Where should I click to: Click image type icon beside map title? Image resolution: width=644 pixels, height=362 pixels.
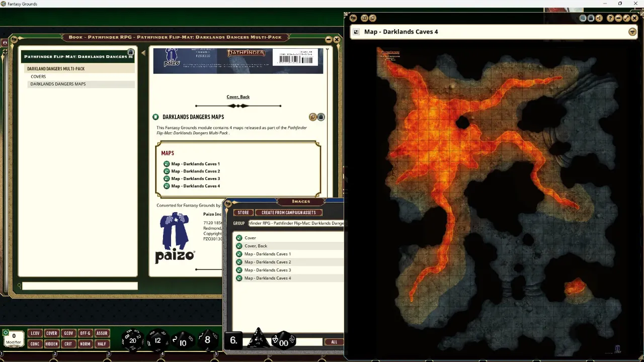[356, 32]
